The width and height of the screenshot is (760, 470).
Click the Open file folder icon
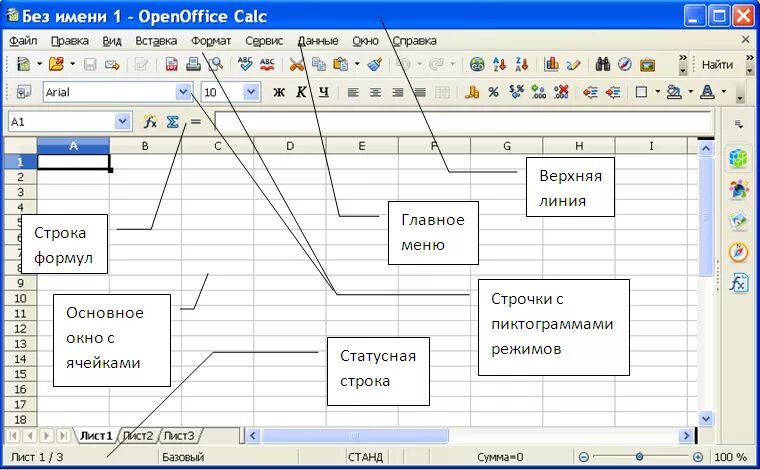point(56,64)
